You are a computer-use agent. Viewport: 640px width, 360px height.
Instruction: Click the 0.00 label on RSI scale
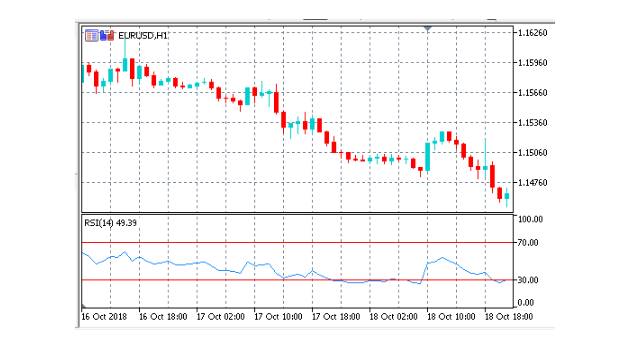pos(526,302)
